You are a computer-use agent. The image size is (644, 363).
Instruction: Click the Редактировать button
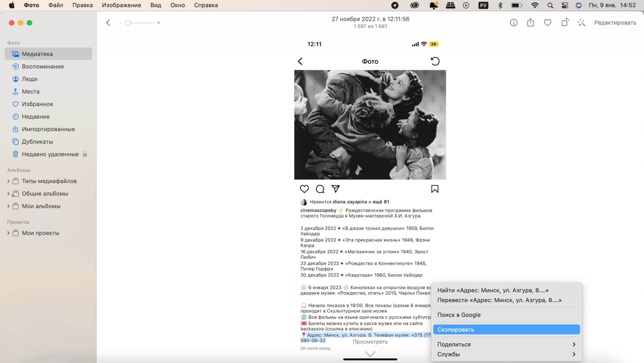pos(615,23)
